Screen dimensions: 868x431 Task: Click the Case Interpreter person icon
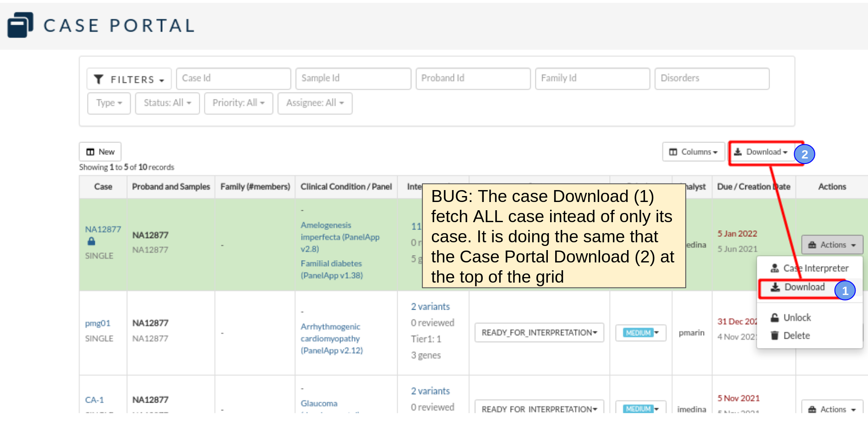[774, 268]
